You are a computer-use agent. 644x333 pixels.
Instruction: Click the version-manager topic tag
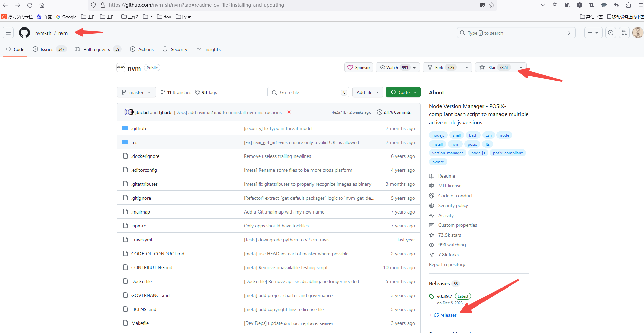pyautogui.click(x=448, y=153)
